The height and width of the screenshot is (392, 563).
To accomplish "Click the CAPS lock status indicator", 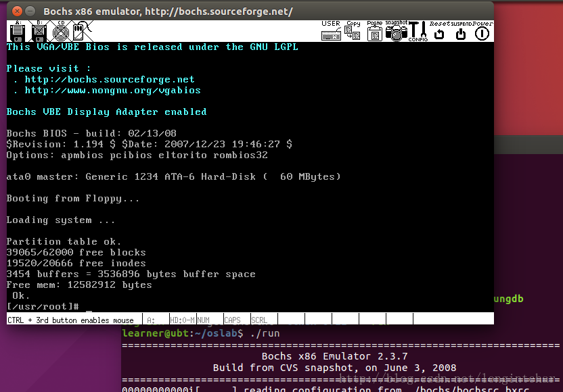I will point(237,320).
